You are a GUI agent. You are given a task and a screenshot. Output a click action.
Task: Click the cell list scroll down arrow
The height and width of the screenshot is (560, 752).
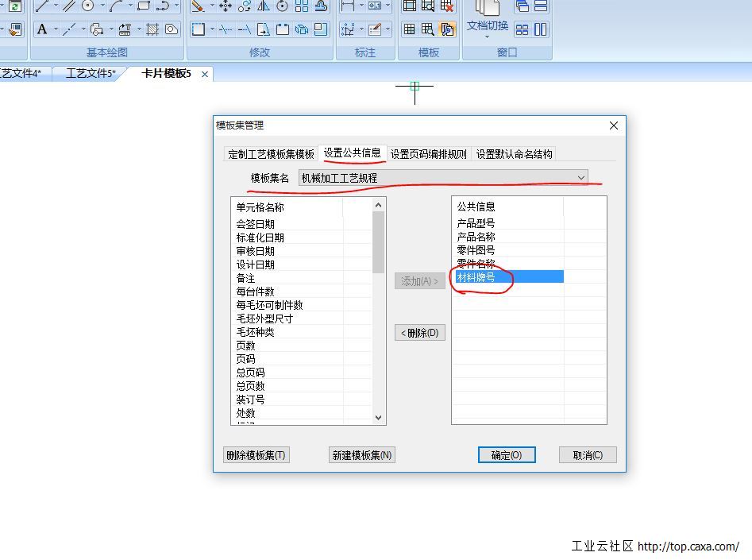[x=379, y=417]
